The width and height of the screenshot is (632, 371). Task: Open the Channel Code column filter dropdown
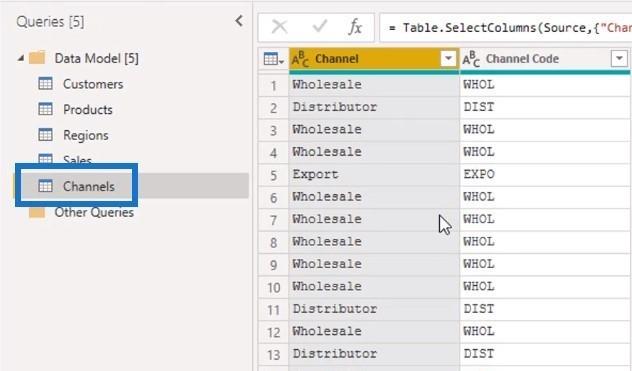619,59
